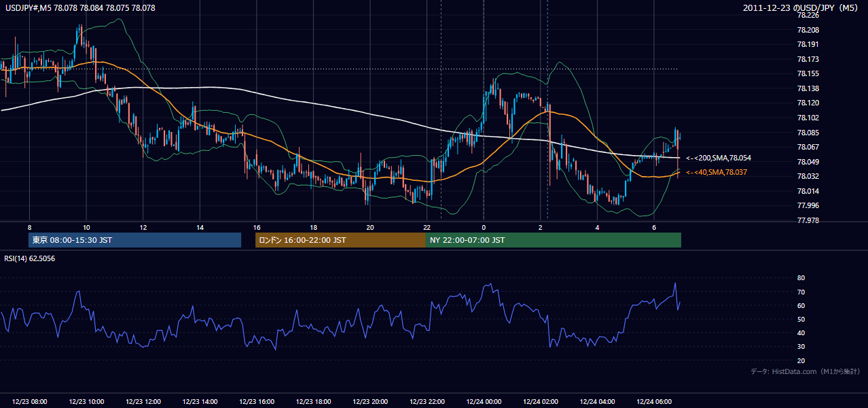The height and width of the screenshot is (408, 868).
Task: Click RSI scale value 50
Action: point(801,320)
